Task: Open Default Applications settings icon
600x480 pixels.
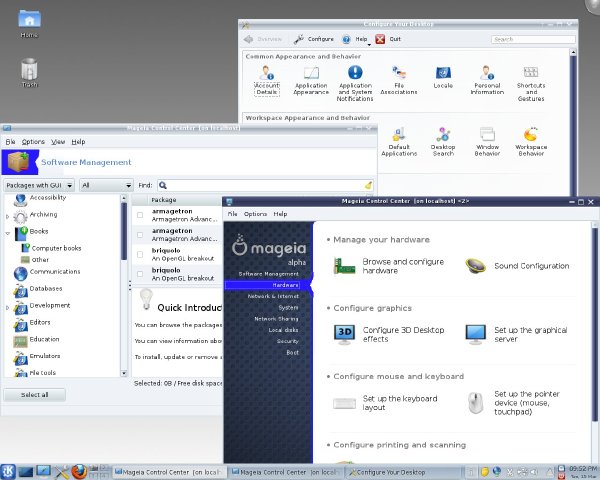Action: [399, 142]
